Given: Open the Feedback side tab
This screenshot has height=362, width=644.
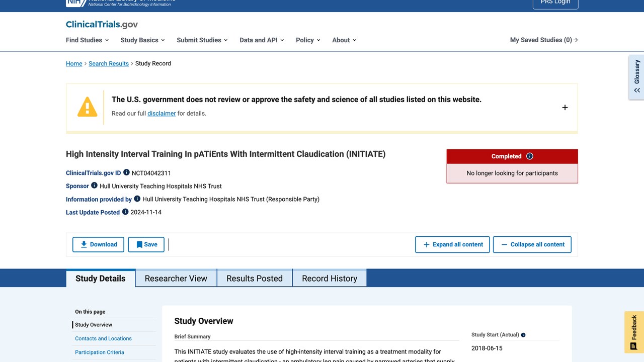Looking at the screenshot, I should [x=634, y=332].
